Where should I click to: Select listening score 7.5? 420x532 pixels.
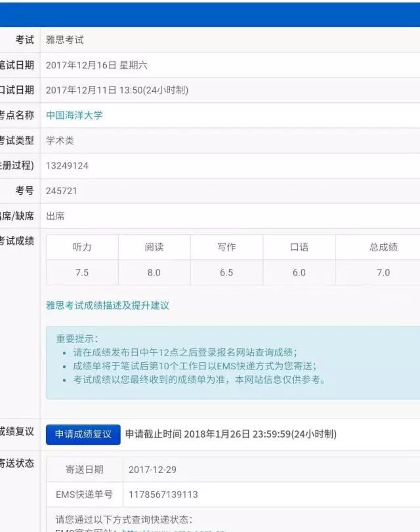tap(82, 272)
